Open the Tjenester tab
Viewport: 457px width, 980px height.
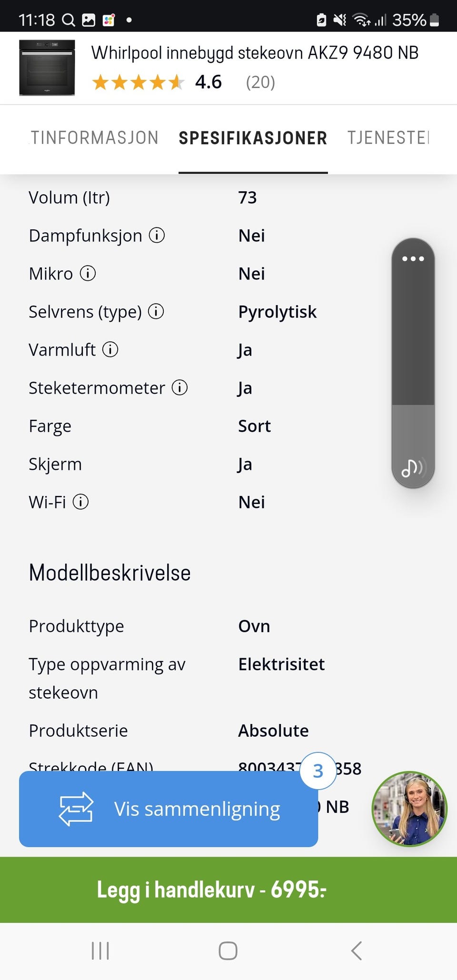[388, 138]
